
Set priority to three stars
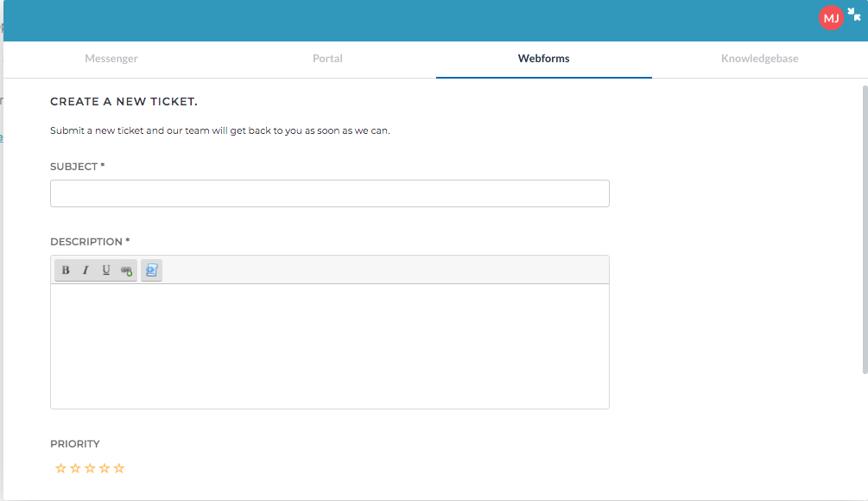pyautogui.click(x=90, y=468)
